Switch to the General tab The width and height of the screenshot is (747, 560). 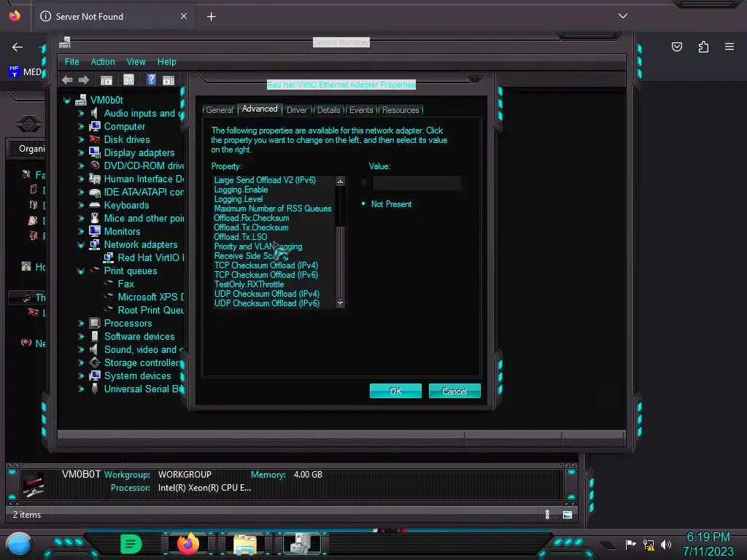tap(219, 110)
